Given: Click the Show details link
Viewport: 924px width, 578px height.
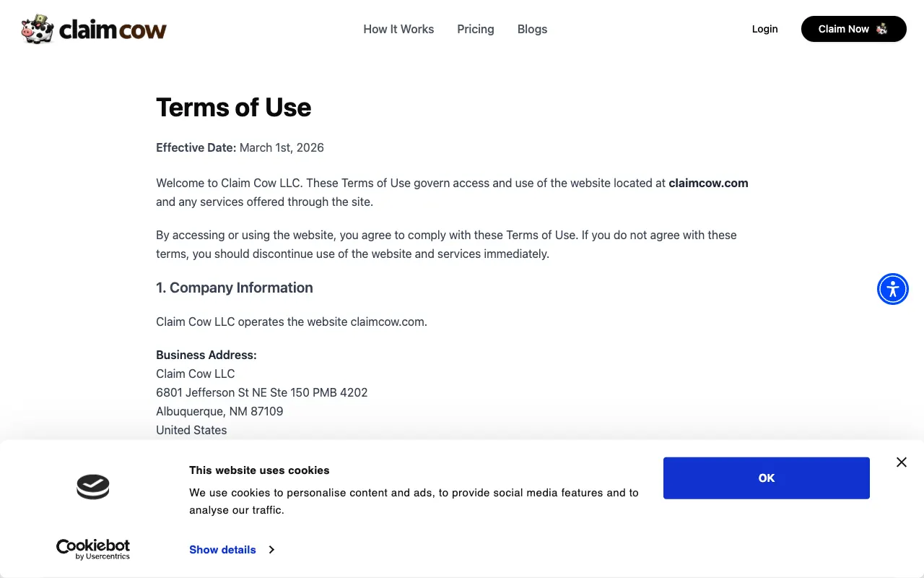Looking at the screenshot, I should (x=222, y=550).
